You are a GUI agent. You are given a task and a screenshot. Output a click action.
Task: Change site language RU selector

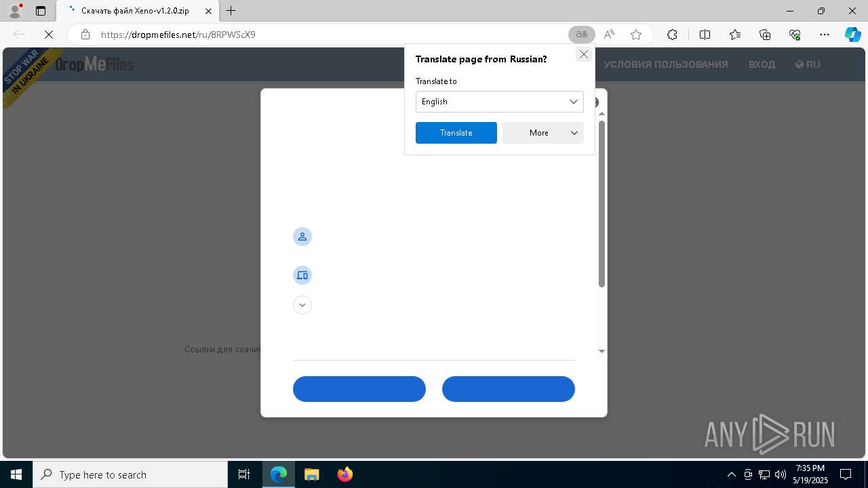pos(808,64)
